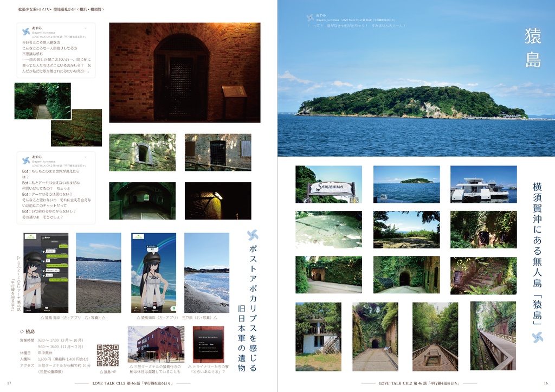The height and width of the screenshot is (392, 555).
Task: Click opening hours 9:30～16:00（11月～2月）
Action: tap(61, 346)
